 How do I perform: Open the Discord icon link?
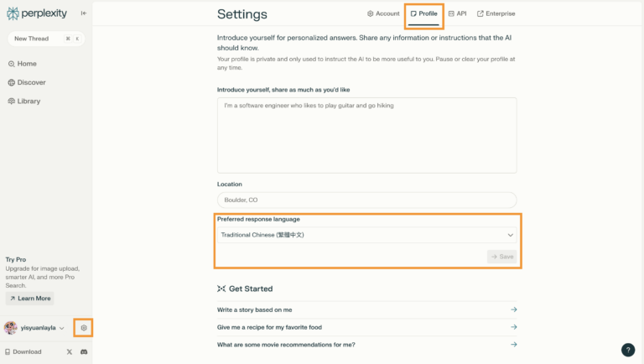(x=84, y=351)
